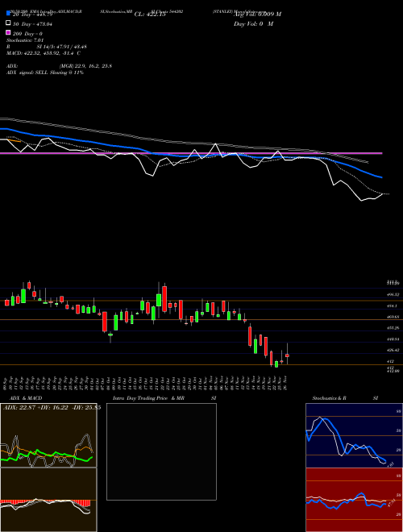Click the 'CL: 422.15' closing price text

150,15
